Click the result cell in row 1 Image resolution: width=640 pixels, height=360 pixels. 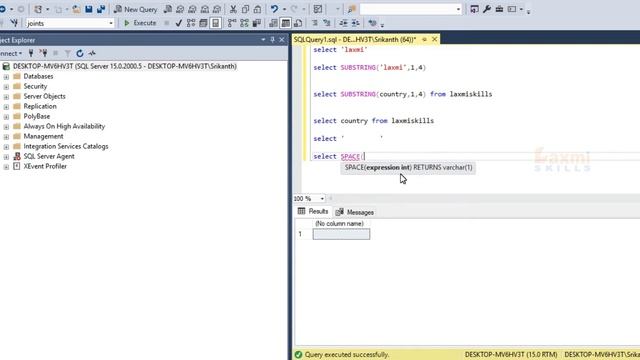pos(341,234)
